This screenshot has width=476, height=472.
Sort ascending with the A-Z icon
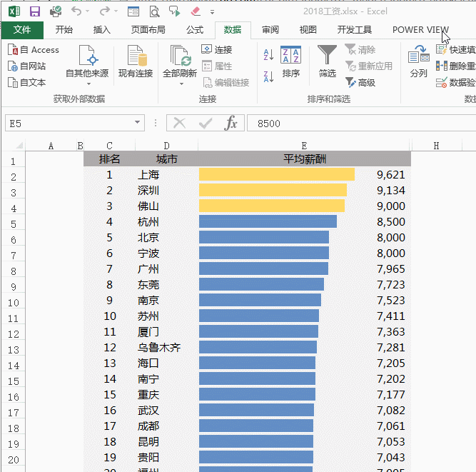coord(269,54)
